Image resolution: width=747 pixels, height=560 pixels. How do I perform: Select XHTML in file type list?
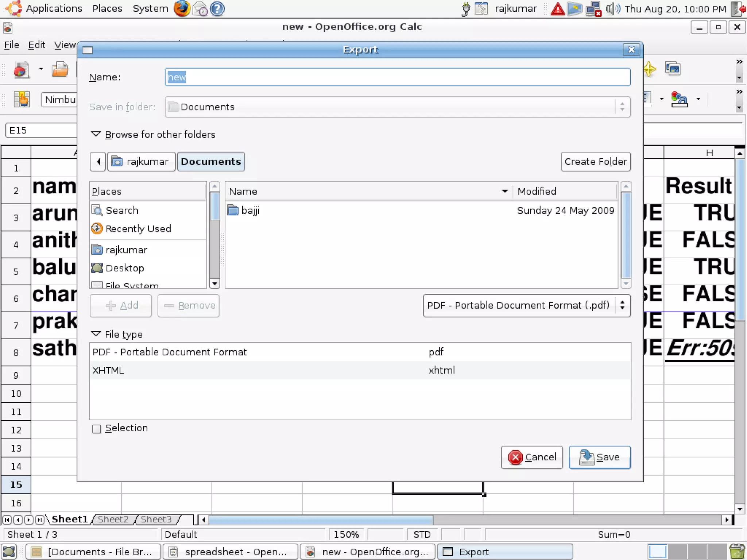pyautogui.click(x=108, y=370)
